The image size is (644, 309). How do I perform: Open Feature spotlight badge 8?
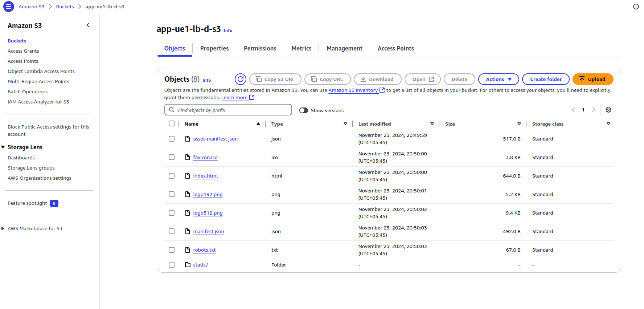click(54, 203)
